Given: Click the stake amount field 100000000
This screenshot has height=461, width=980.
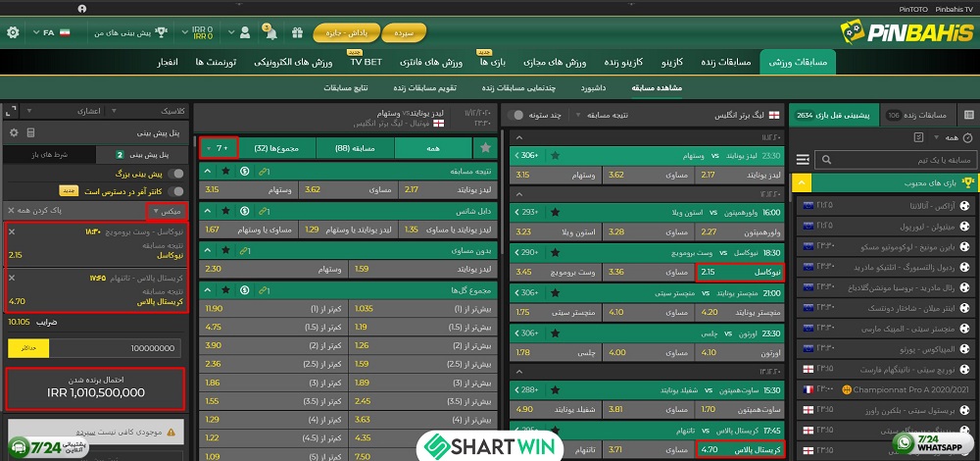Looking at the screenshot, I should 115,348.
